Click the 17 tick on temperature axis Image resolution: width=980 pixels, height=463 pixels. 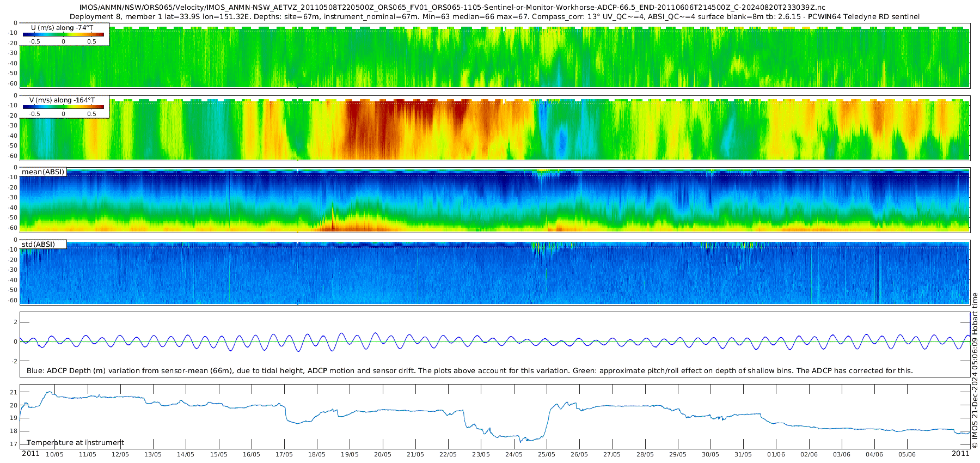point(14,444)
